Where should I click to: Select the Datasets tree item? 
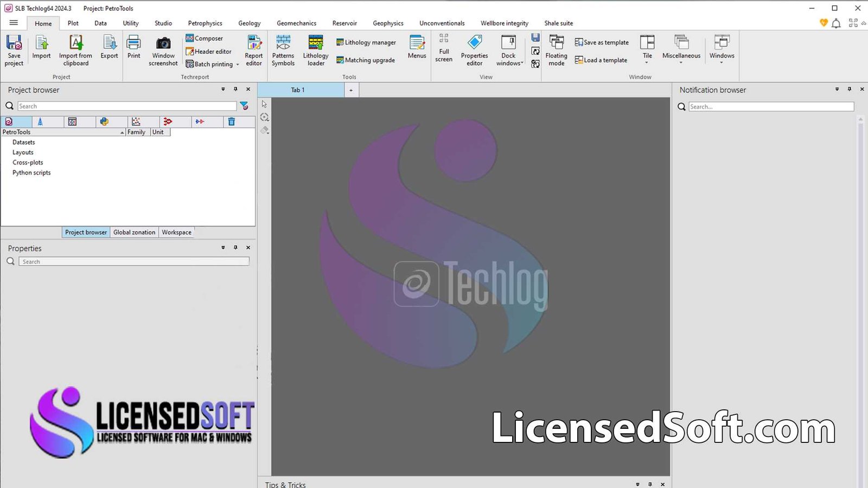[x=24, y=142]
